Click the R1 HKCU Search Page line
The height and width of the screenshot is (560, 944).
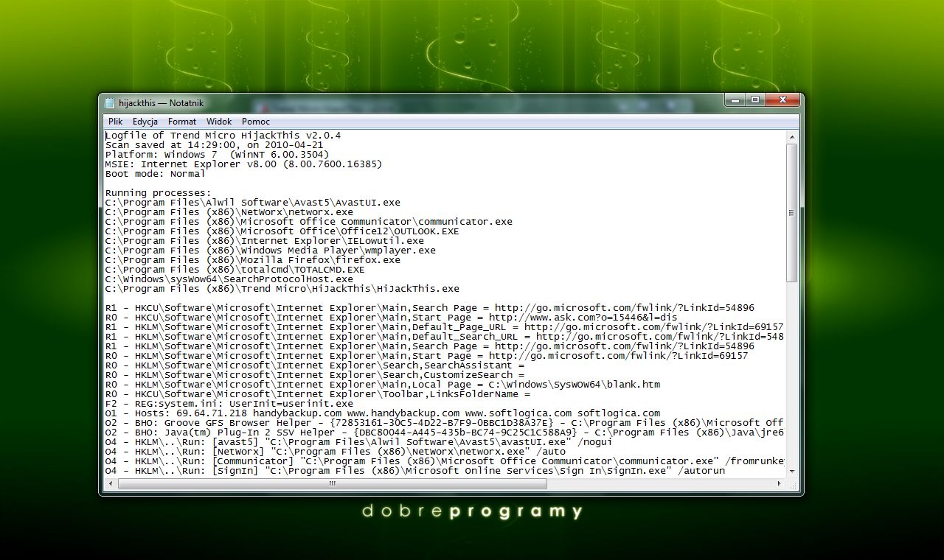tap(429, 308)
